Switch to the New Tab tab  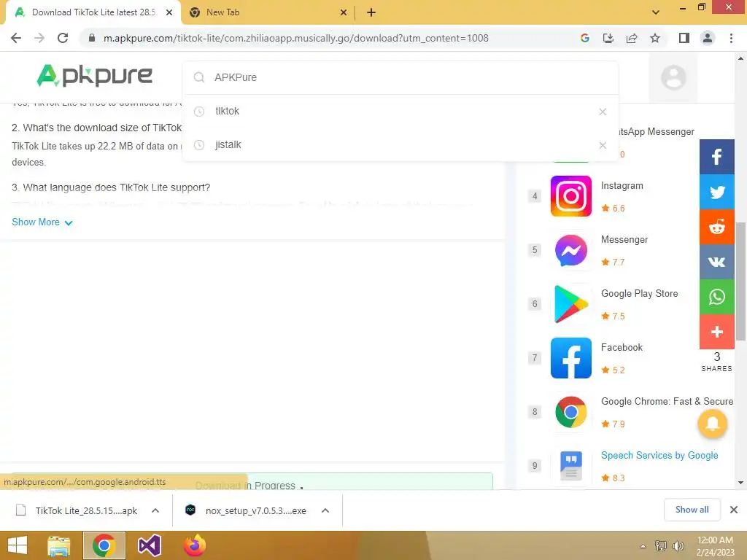(x=267, y=12)
